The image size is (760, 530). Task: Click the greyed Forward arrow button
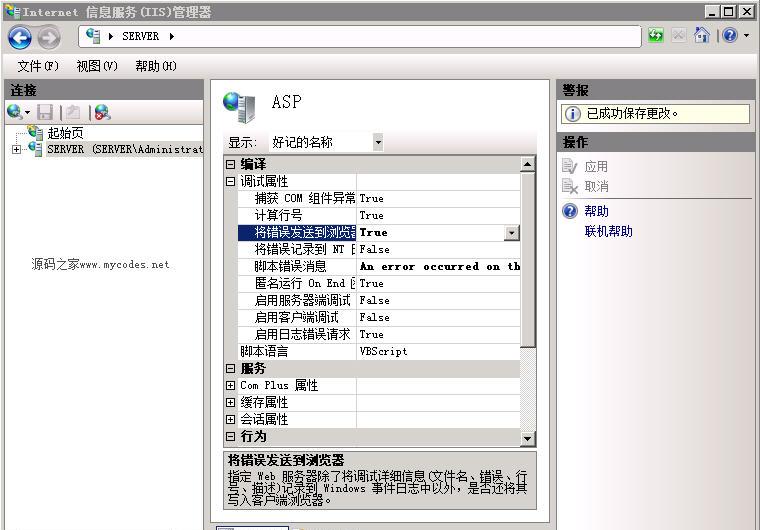click(x=49, y=37)
